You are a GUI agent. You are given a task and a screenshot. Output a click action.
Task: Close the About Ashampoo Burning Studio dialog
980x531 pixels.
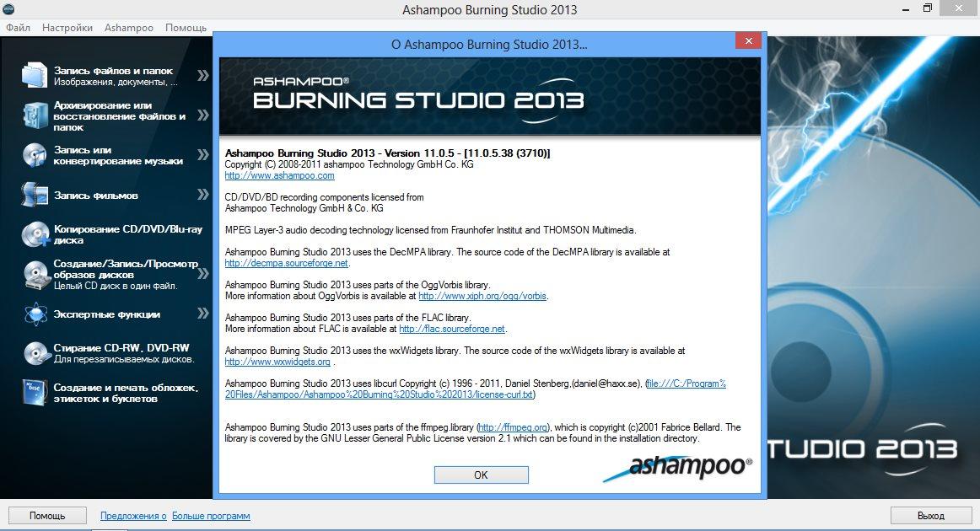click(x=747, y=41)
